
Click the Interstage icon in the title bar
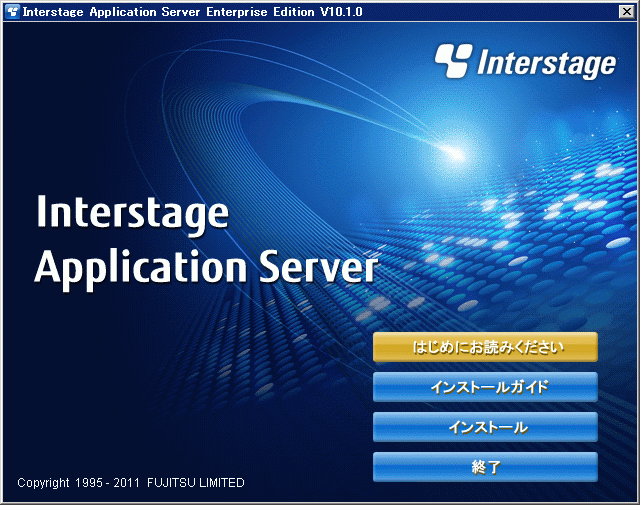(x=13, y=12)
